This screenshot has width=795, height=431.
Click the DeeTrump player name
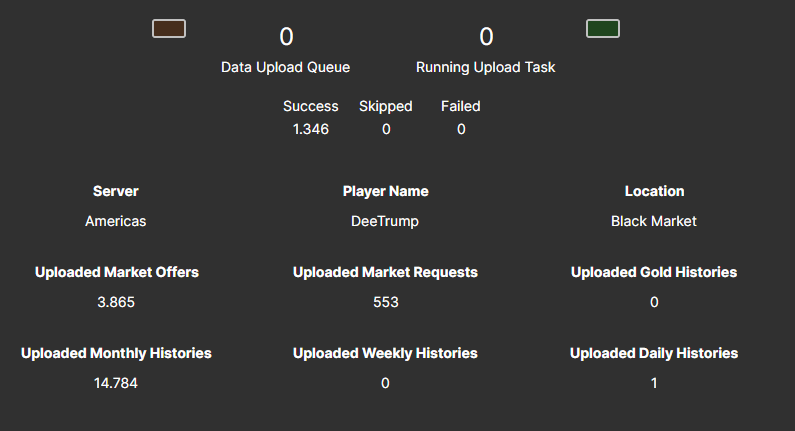point(385,221)
